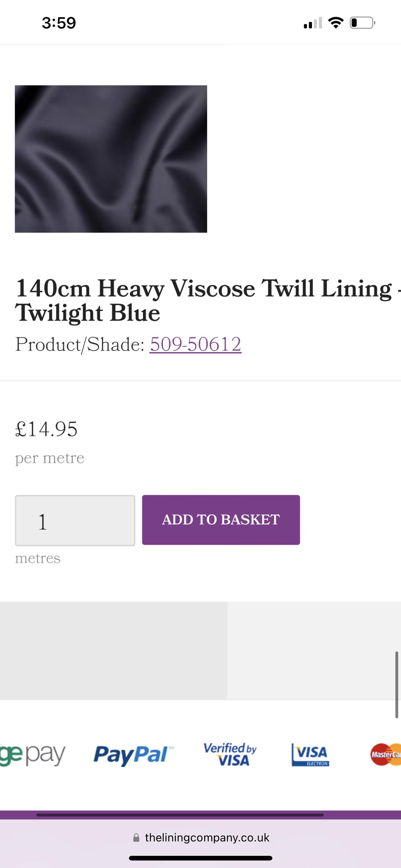Click the VISA Electron logo
401x868 pixels.
pyautogui.click(x=310, y=755)
